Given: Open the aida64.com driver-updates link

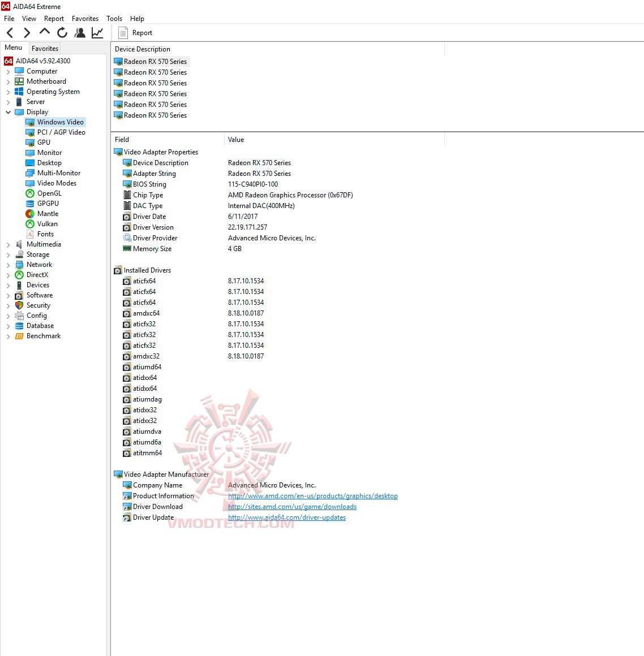Looking at the screenshot, I should click(x=287, y=517).
